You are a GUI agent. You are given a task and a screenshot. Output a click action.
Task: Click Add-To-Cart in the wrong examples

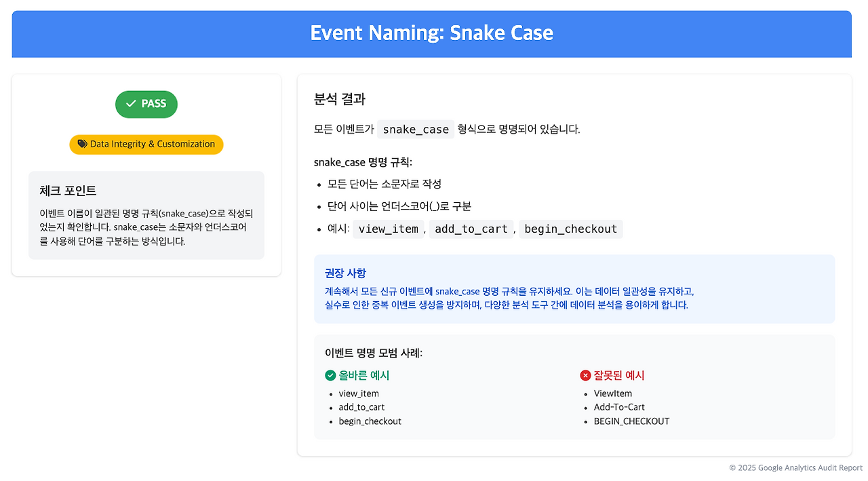point(619,407)
